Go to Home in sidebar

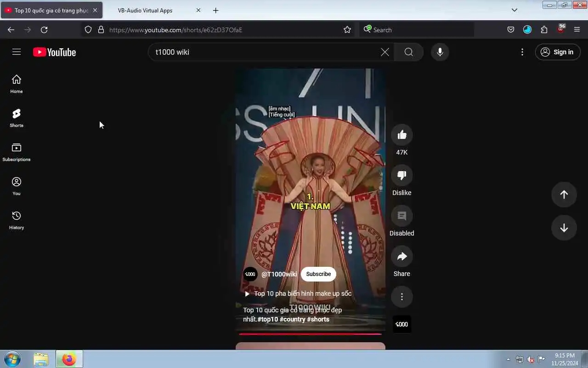point(17,84)
